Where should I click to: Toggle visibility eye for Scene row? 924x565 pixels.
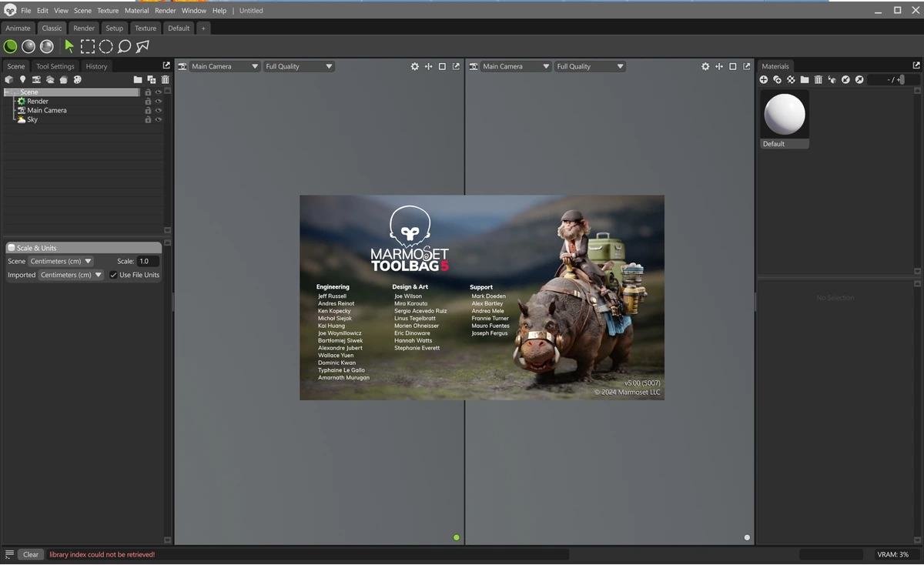(x=158, y=92)
